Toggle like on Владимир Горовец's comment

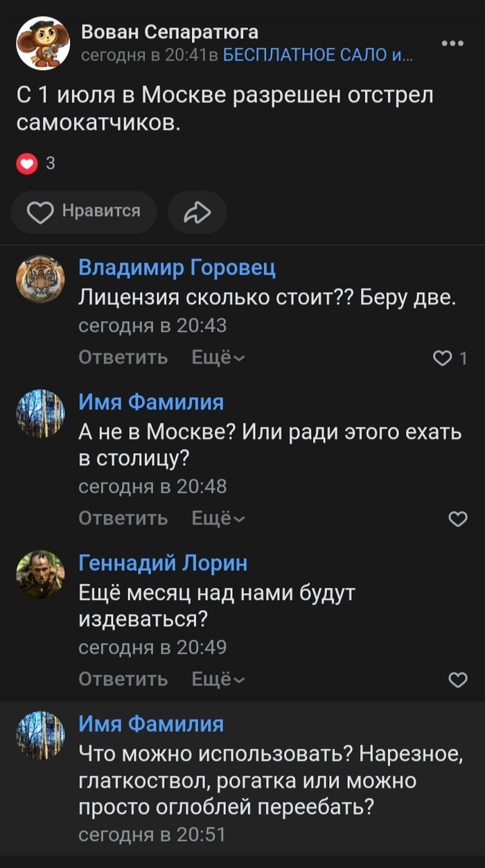point(443,357)
